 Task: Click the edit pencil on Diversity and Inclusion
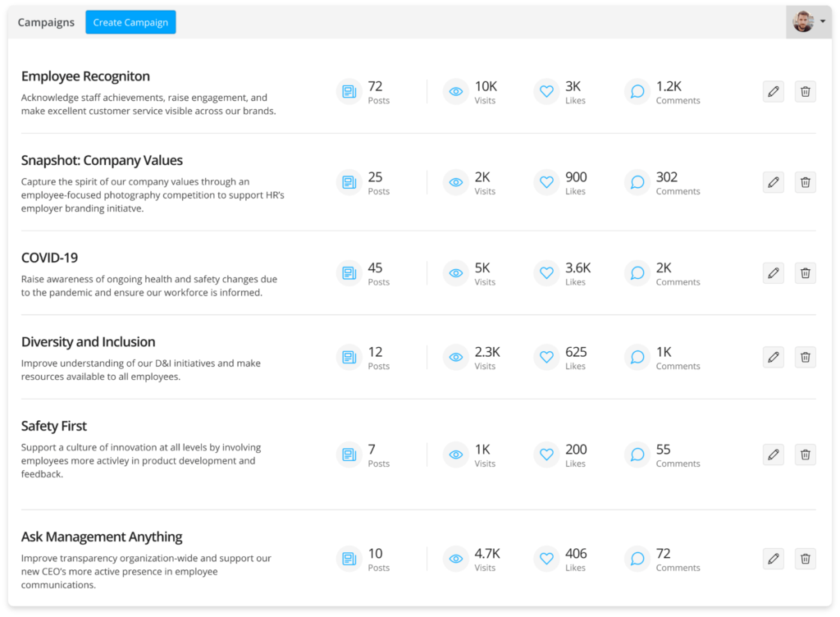773,357
